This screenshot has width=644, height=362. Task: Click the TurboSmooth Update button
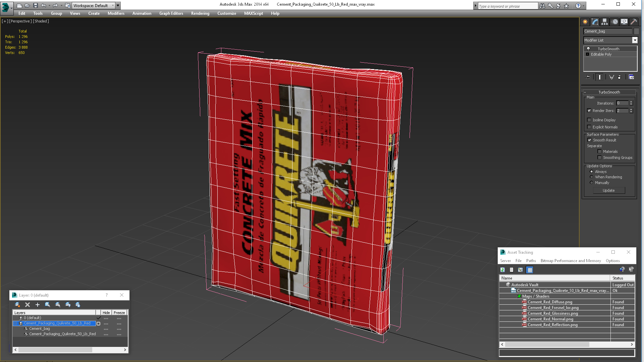609,190
